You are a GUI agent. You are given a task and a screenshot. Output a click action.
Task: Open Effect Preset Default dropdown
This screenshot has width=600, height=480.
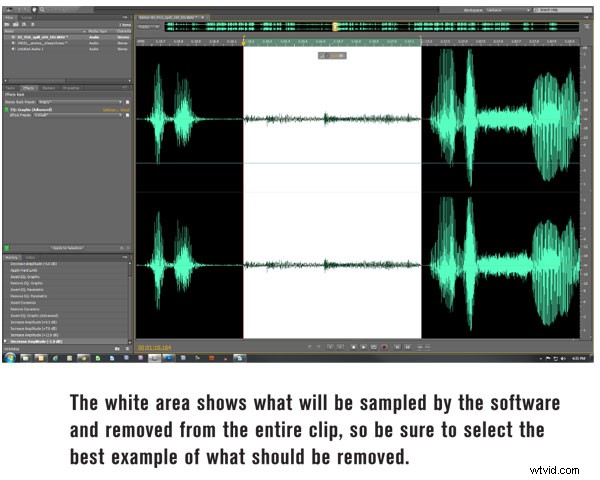point(78,115)
